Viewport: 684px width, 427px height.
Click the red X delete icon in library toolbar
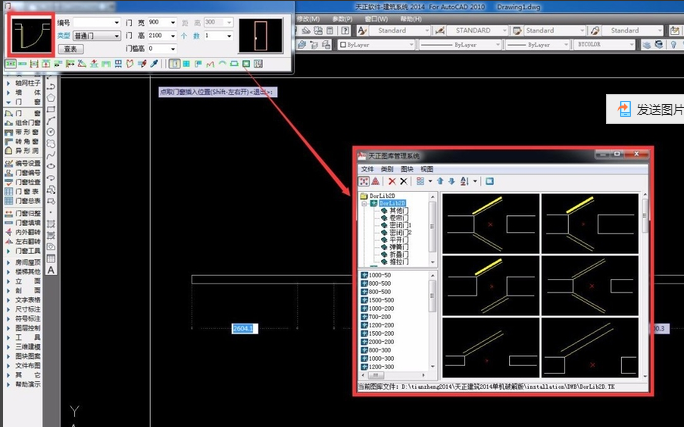[x=392, y=181]
